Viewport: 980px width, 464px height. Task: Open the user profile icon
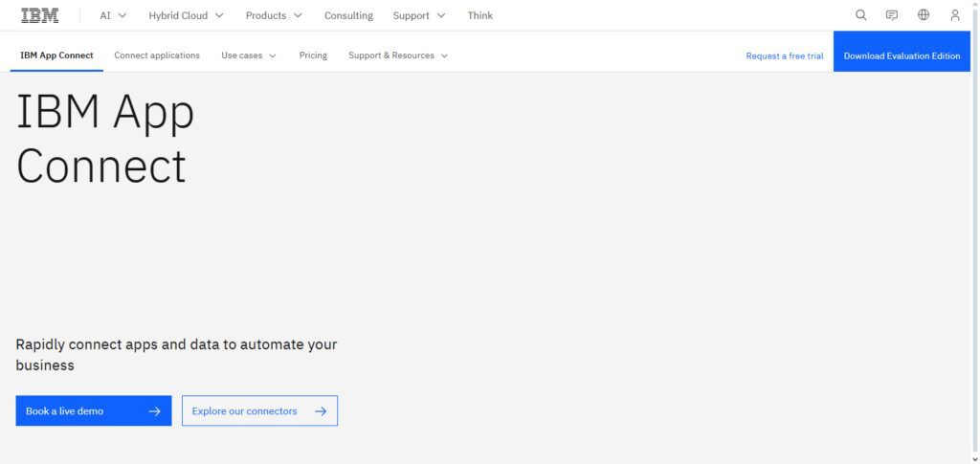[954, 15]
